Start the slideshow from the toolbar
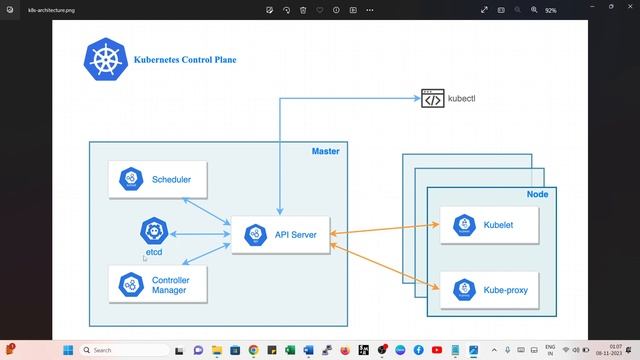The height and width of the screenshot is (360, 640). coord(353,10)
